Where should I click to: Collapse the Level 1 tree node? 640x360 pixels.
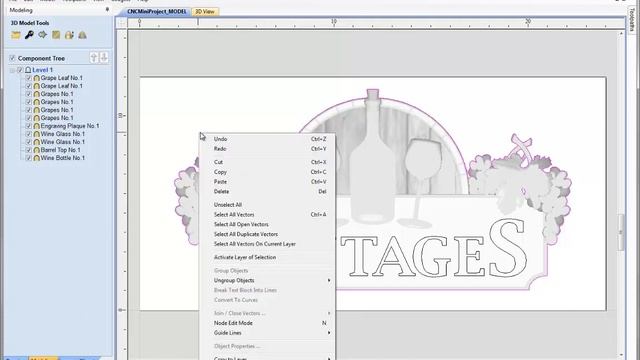point(12,70)
